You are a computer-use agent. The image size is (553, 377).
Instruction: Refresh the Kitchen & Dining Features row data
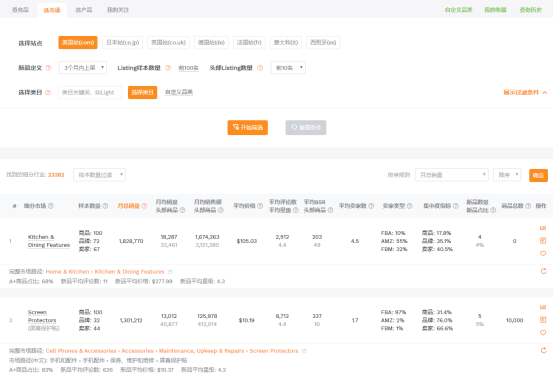[543, 271]
